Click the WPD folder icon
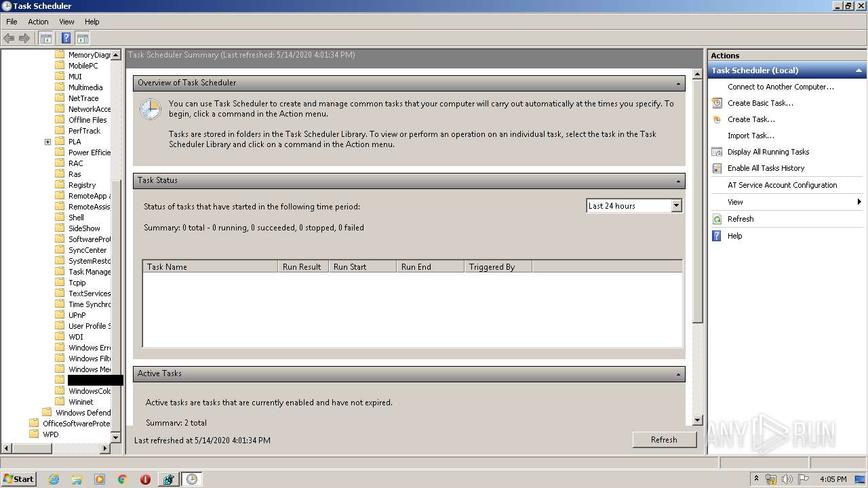This screenshot has height=488, width=868. click(x=34, y=434)
